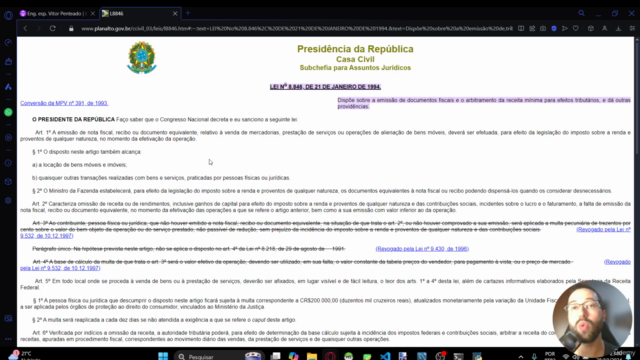Image resolution: width=640 pixels, height=360 pixels.
Task: Reload the L8846 page
Action: point(53,29)
